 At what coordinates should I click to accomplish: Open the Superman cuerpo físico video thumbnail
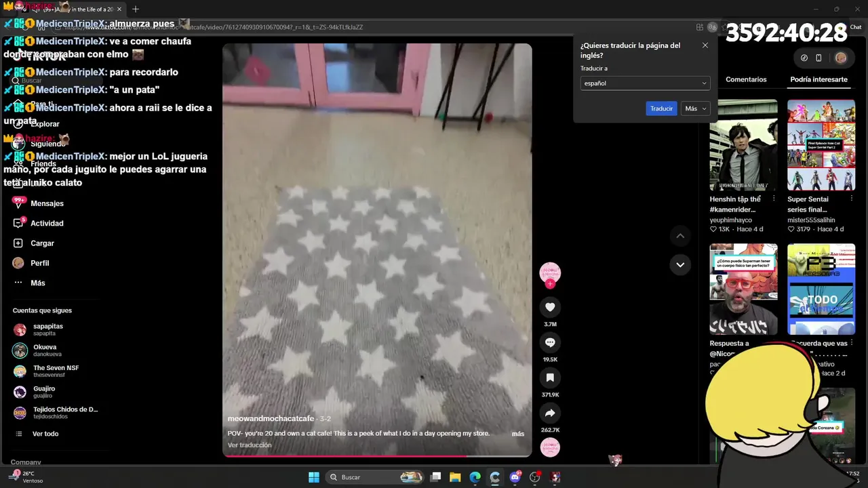(743, 289)
